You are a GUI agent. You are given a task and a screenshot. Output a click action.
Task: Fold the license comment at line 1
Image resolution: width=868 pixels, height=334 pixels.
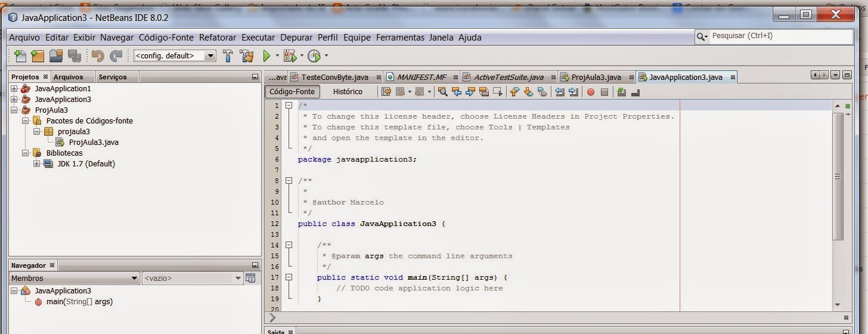click(289, 106)
